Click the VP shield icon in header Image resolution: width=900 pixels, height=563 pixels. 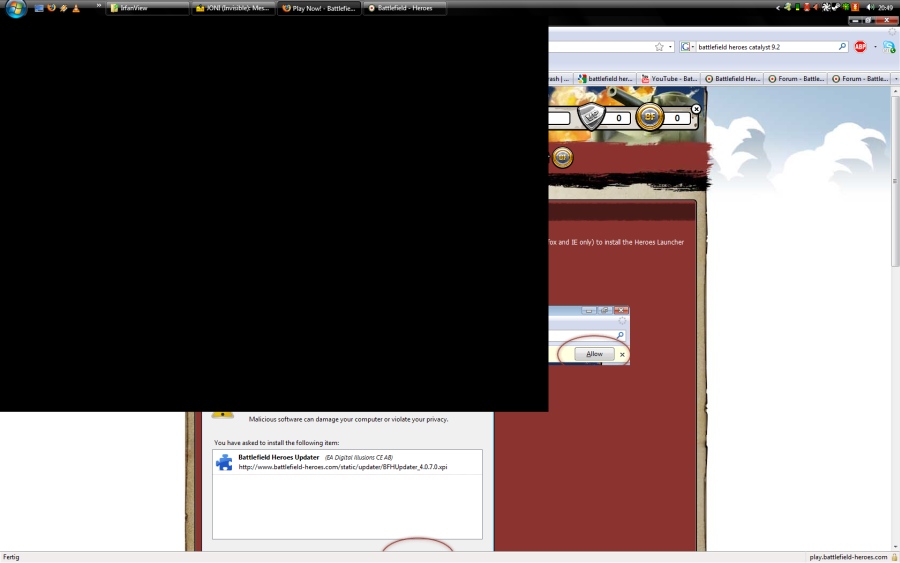pyautogui.click(x=591, y=117)
